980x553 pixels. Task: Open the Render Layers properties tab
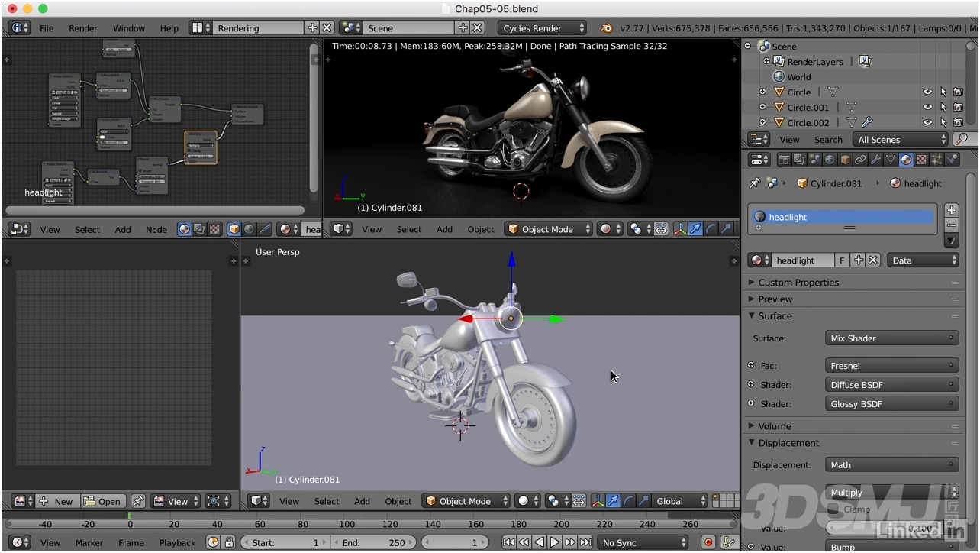coord(799,160)
